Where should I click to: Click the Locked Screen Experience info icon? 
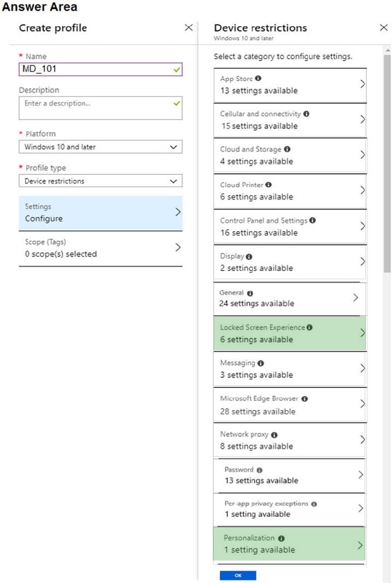[x=310, y=328]
